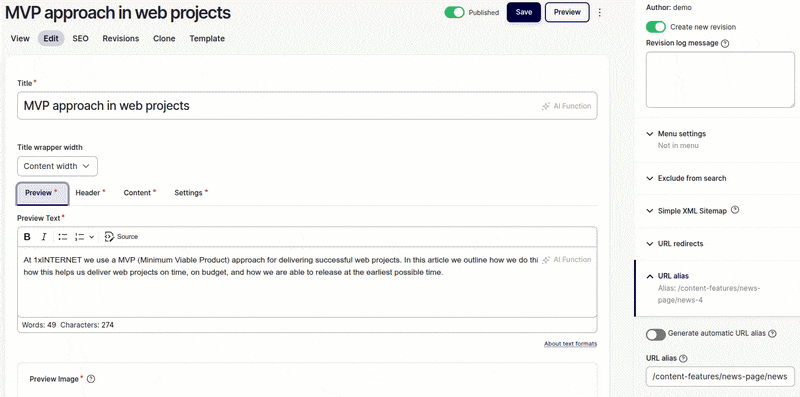Open help icon beside Simple XML Sitemap
This screenshot has width=800, height=397.
[735, 210]
